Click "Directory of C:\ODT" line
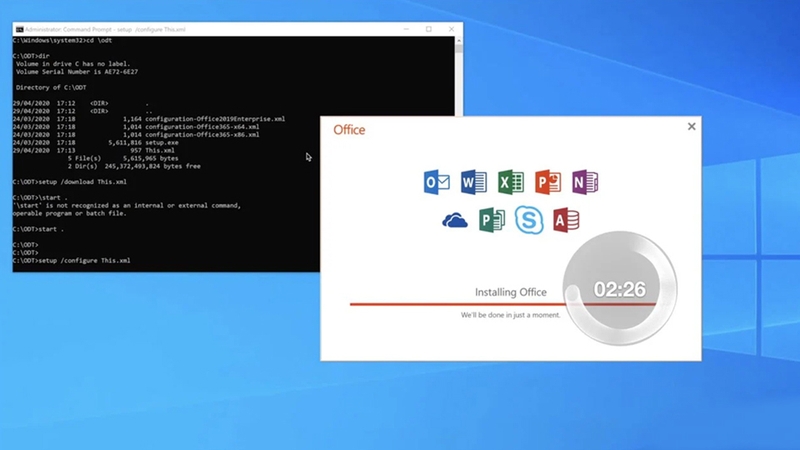Screen dimensions: 800x450 click(51, 88)
